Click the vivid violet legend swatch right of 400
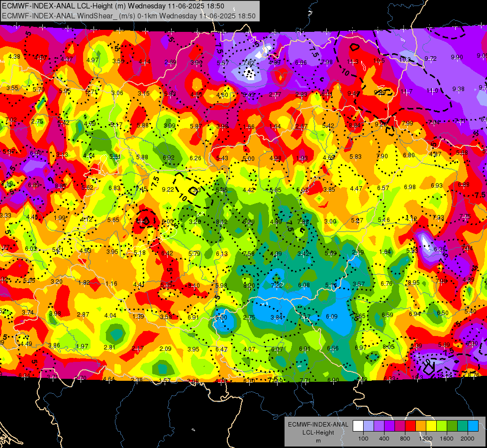Image resolution: width=487 pixels, height=448 pixels. point(390,426)
